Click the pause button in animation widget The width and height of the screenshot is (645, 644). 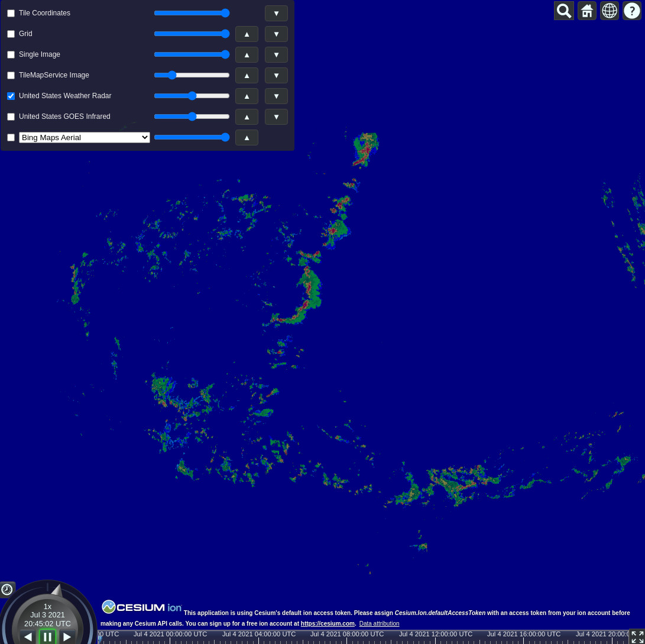coord(47,637)
